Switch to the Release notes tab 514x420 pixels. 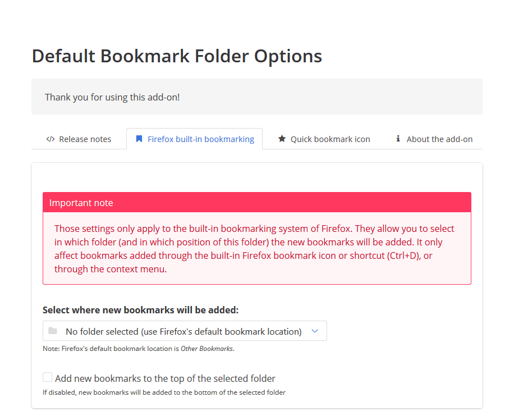point(79,139)
